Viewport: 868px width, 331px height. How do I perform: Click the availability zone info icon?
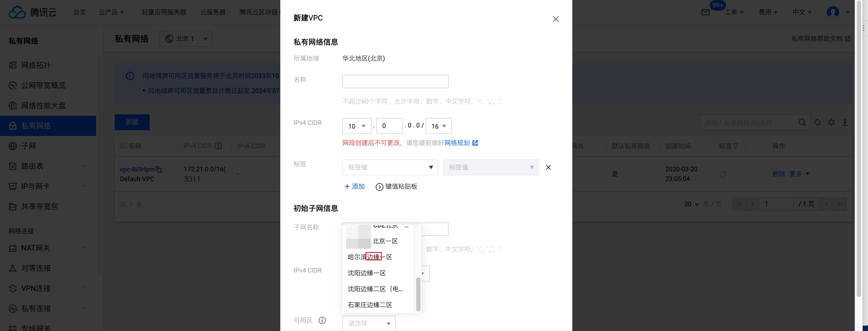[x=322, y=320]
